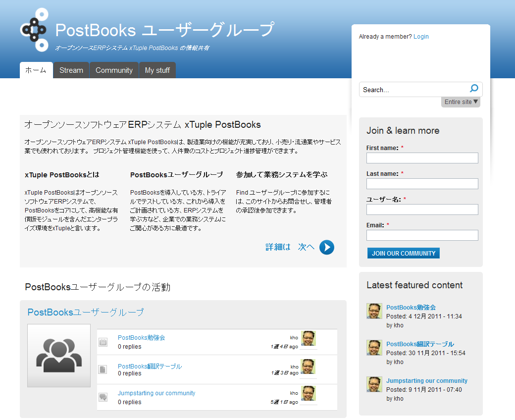The image size is (515, 420).
Task: Click the kho username in PostBooks翻訳テーブル row
Action: (x=294, y=367)
